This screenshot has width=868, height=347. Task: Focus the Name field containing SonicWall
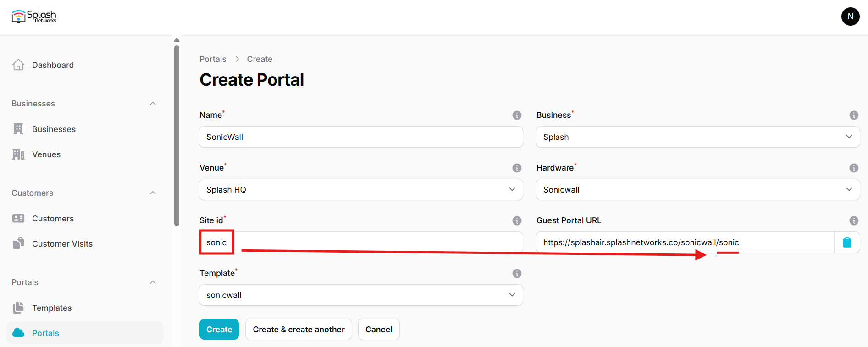361,137
